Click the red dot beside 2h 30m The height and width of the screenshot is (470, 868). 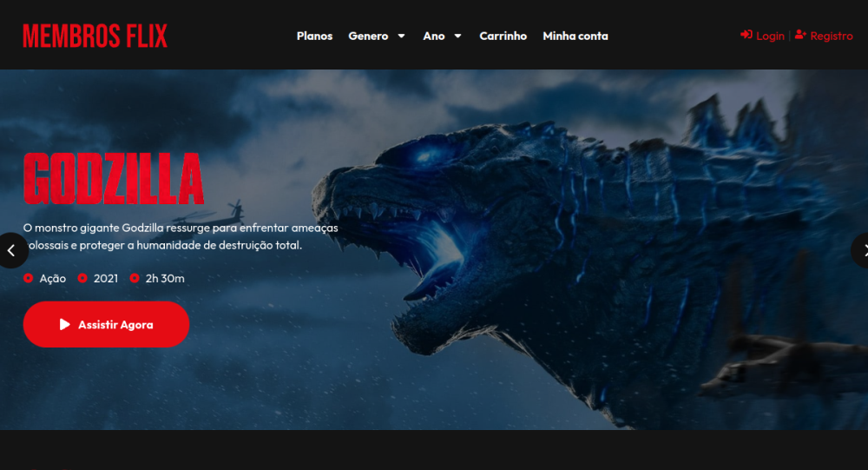click(x=135, y=278)
